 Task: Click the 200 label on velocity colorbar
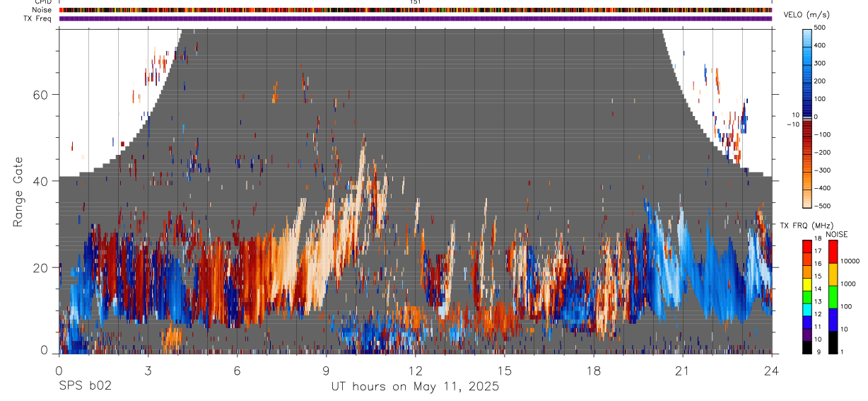click(x=821, y=81)
